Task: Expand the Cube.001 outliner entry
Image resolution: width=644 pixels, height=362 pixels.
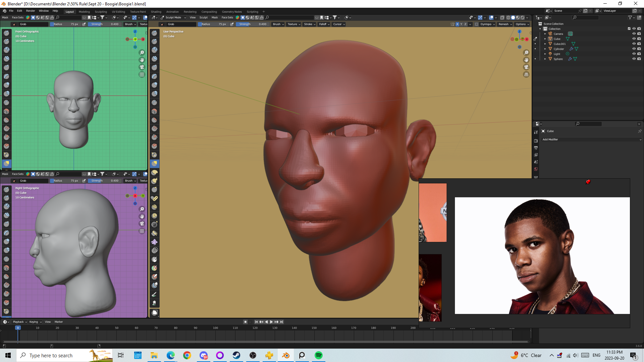Action: coord(545,44)
